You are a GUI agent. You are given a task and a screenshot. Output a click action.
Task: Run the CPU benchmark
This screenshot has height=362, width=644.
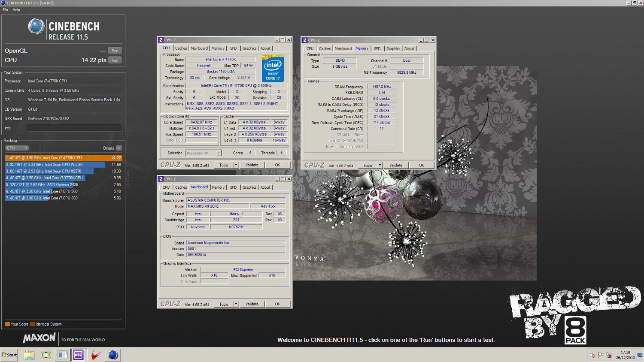[x=115, y=60]
